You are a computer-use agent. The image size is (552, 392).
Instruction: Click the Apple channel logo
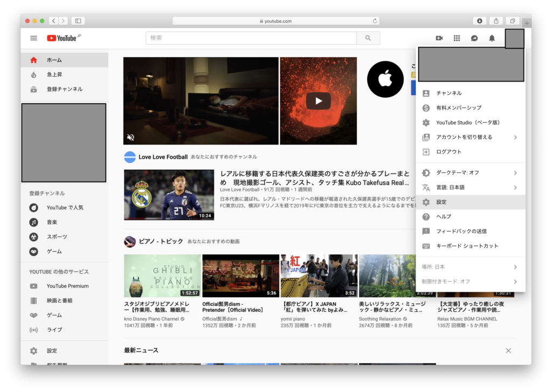385,79
